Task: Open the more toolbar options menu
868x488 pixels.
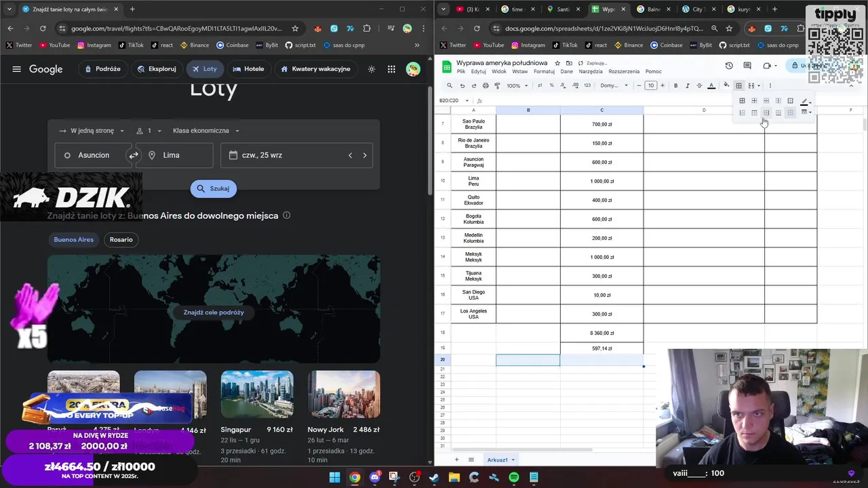Action: click(770, 85)
